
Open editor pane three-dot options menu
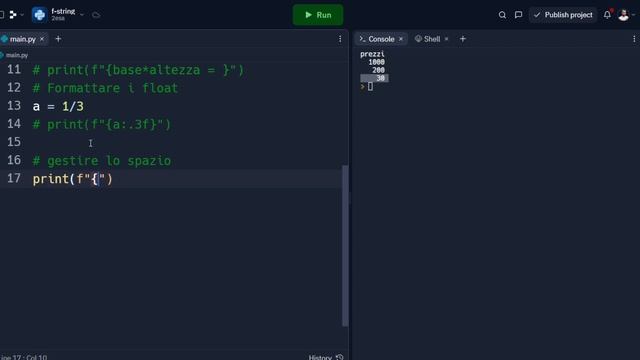[x=340, y=39]
